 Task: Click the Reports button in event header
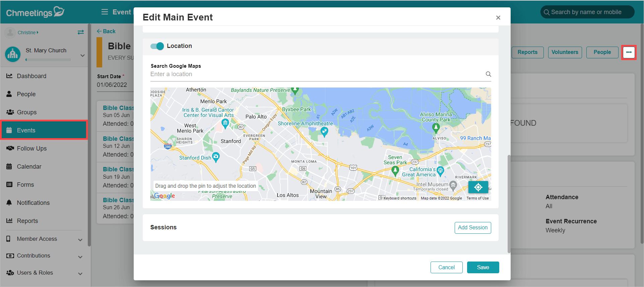tap(527, 52)
